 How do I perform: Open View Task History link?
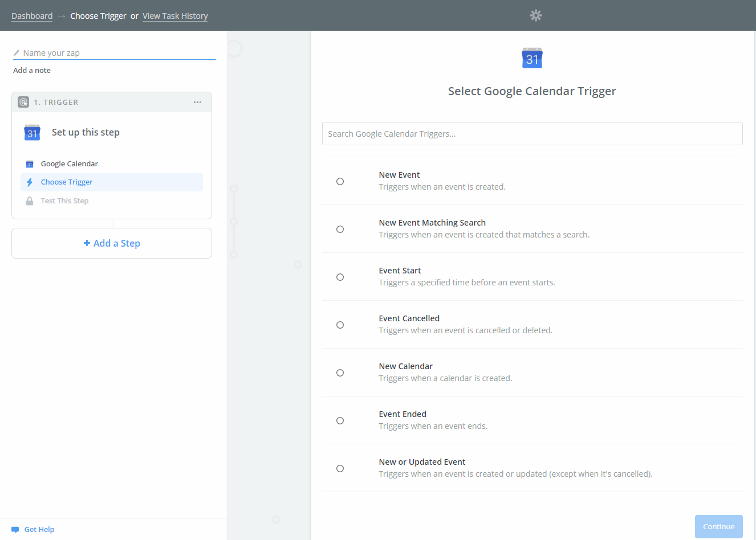tap(175, 16)
